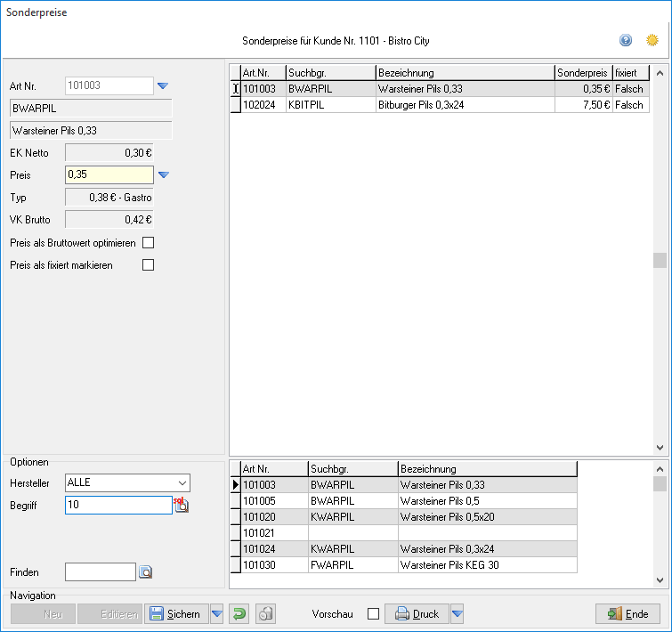
Task: Select Bitburger Pils 0,3x24 row
Action: (440, 105)
